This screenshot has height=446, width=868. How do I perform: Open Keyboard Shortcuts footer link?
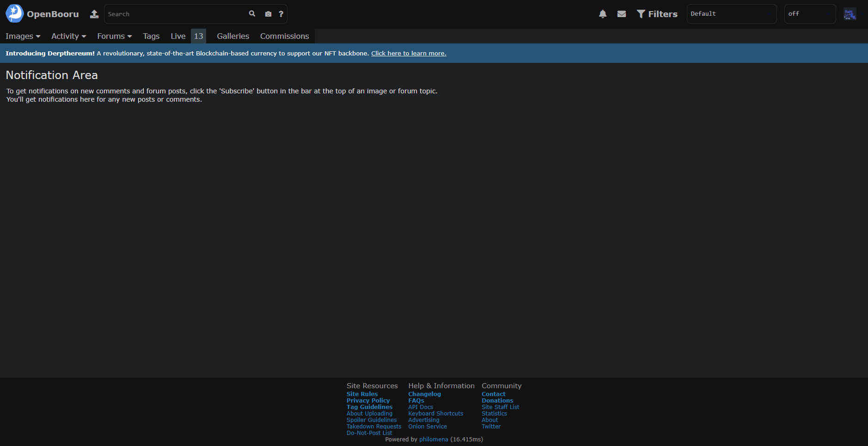(x=435, y=414)
